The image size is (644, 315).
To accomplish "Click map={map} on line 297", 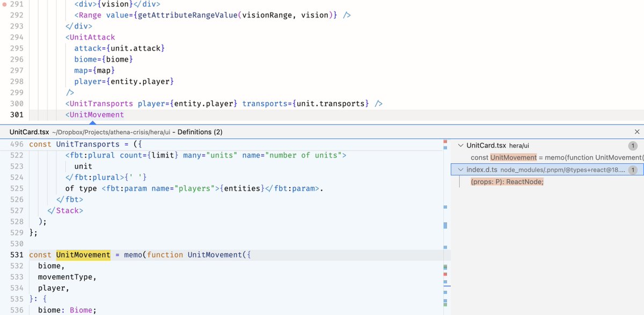I will (x=94, y=70).
